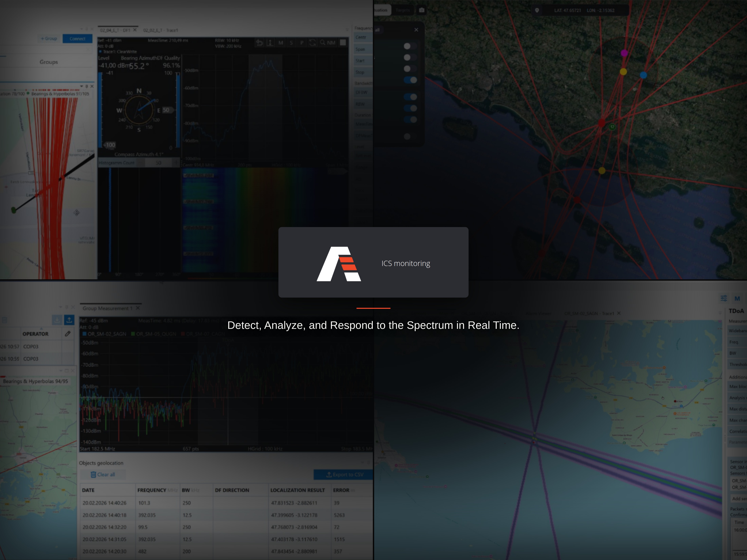Toggle the second switch in the map layers panel

(x=410, y=57)
